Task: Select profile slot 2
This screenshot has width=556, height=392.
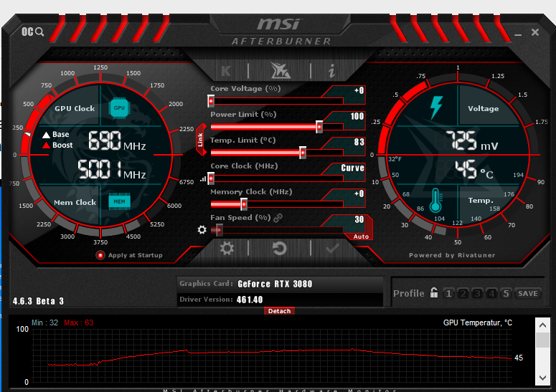Action: point(463,293)
